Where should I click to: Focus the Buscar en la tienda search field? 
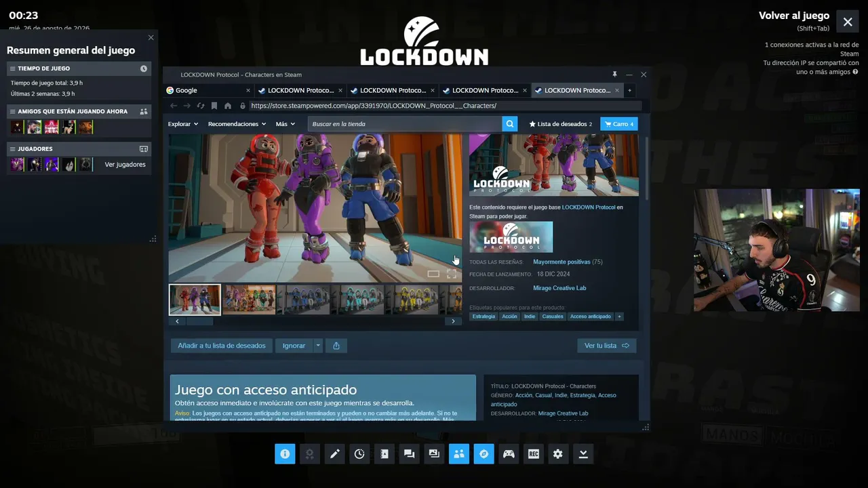[x=405, y=124]
